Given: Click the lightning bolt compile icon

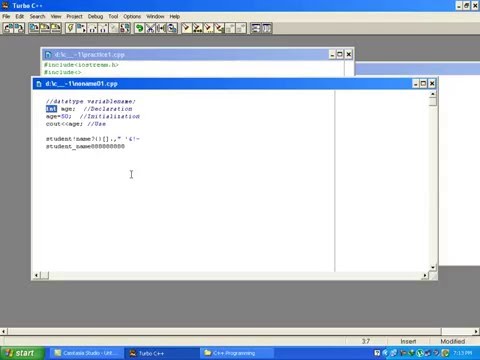Looking at the screenshot, I should 70,28.
